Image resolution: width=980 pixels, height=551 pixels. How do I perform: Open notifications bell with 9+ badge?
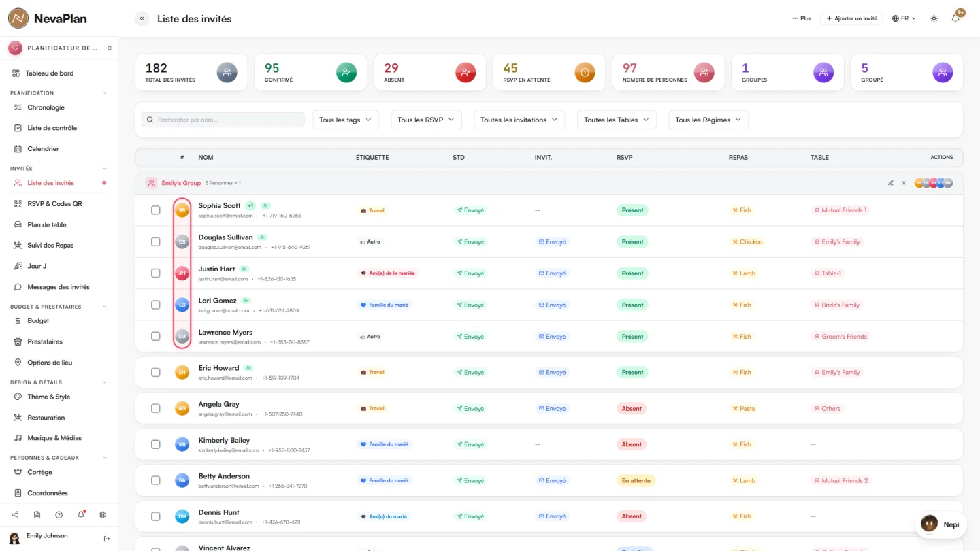coord(955,18)
